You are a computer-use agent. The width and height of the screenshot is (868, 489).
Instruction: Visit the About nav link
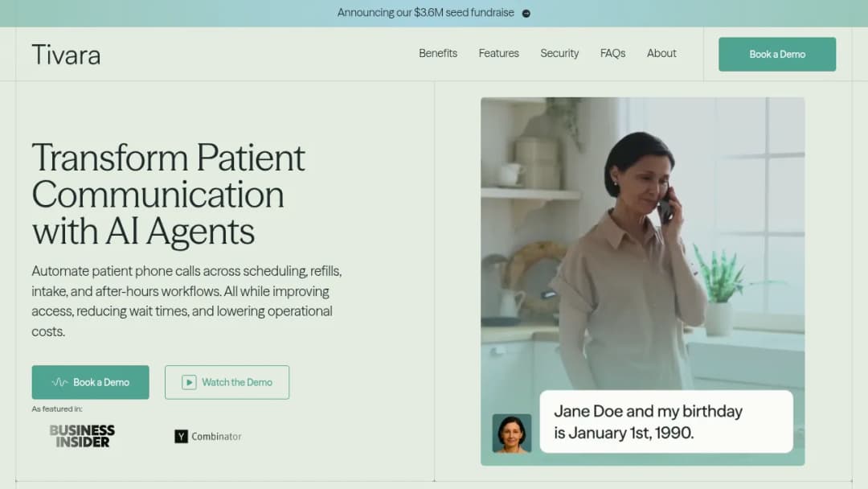click(661, 53)
